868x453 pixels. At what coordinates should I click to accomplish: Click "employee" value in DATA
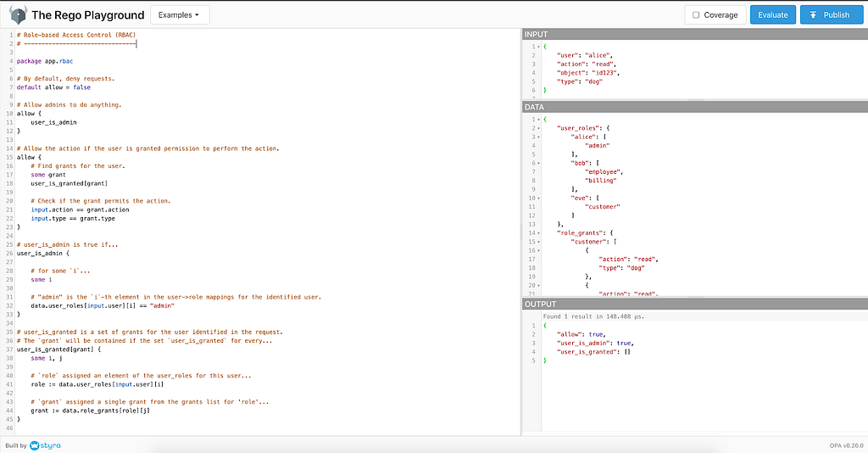tap(604, 171)
